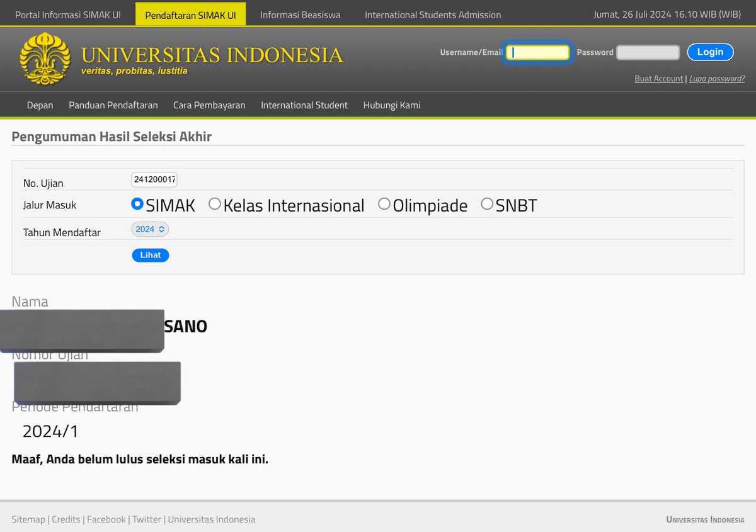This screenshot has height=532, width=756.
Task: Open the Lupa password link
Action: click(x=717, y=79)
